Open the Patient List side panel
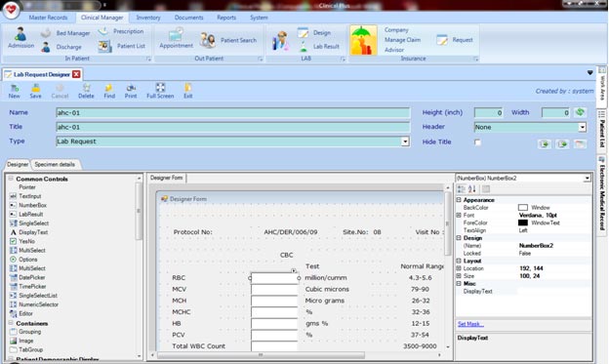The height and width of the screenshot is (364, 609). point(602,130)
